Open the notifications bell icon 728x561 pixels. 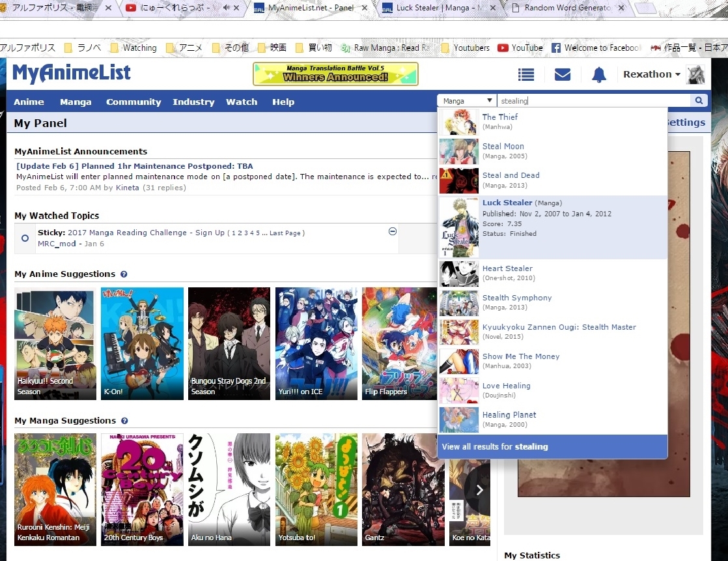[x=599, y=74]
